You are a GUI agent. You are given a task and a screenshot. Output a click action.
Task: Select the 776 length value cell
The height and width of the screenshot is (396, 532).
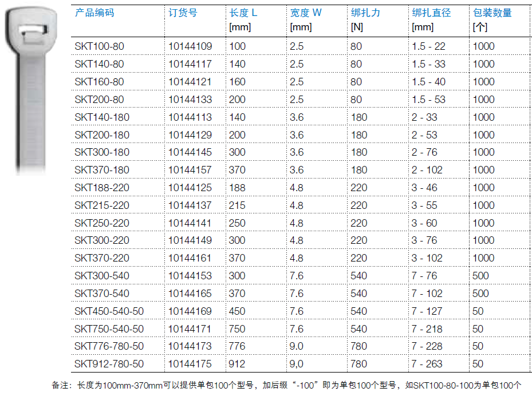(237, 346)
